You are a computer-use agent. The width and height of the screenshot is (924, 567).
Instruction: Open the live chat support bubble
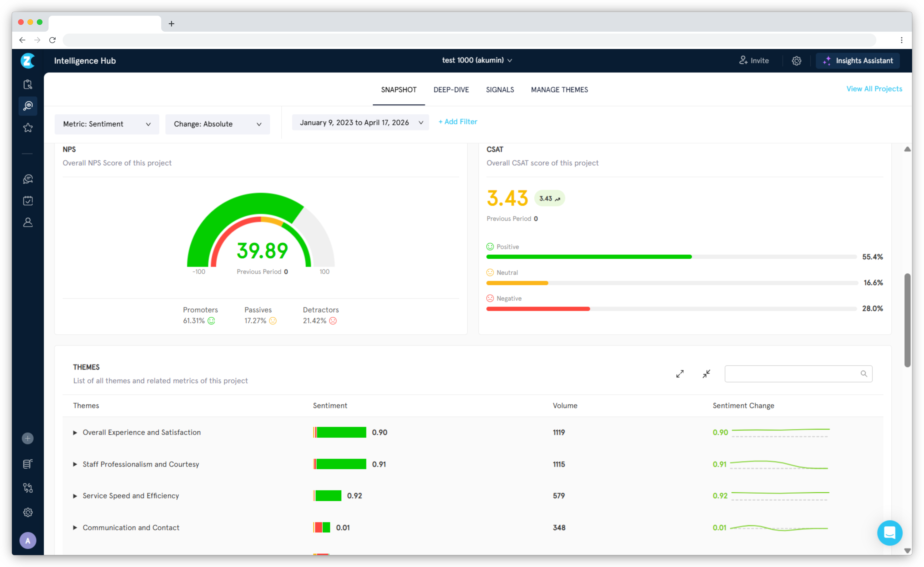coord(889,533)
